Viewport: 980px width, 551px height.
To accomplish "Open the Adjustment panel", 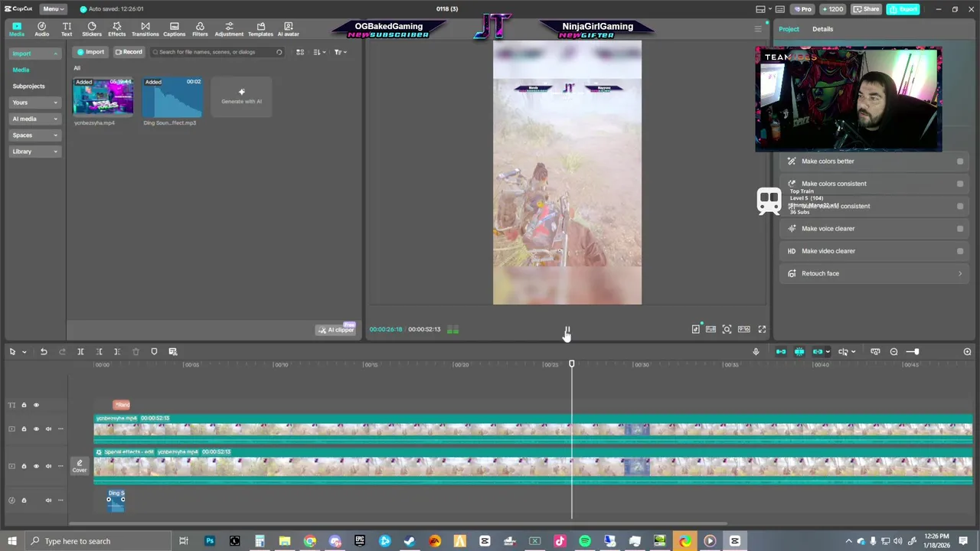I will (x=229, y=29).
